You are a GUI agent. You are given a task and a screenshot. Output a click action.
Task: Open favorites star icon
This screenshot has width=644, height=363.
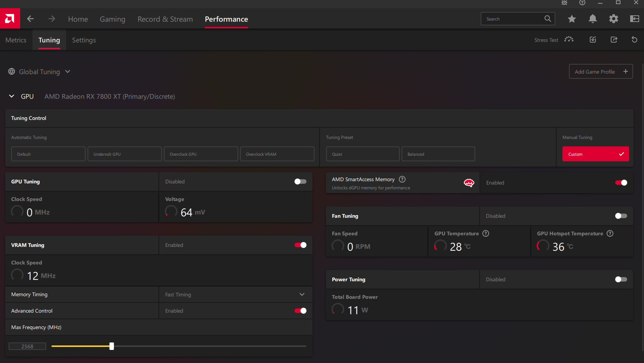(x=571, y=19)
